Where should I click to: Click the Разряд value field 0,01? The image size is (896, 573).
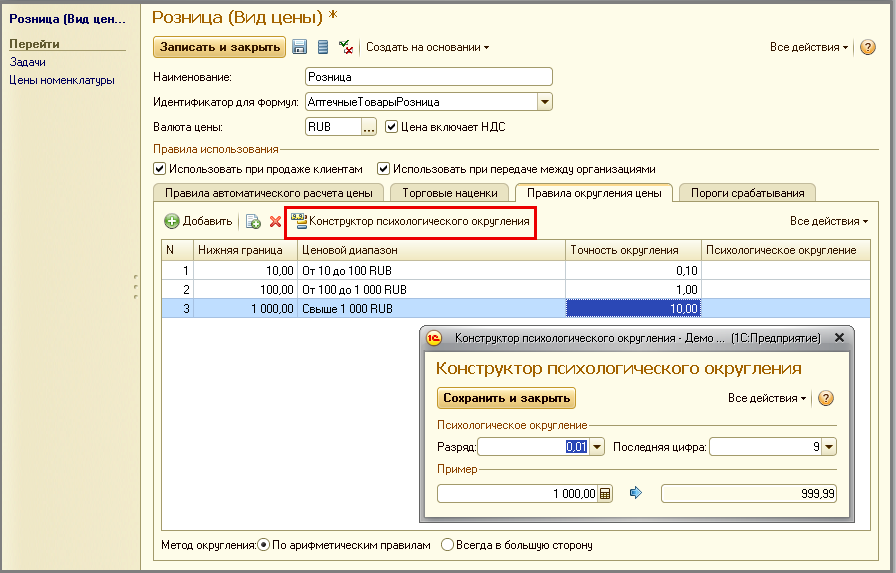click(533, 447)
